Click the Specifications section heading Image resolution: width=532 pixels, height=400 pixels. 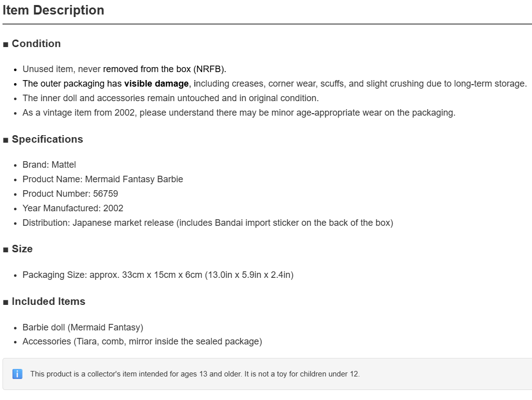click(48, 140)
